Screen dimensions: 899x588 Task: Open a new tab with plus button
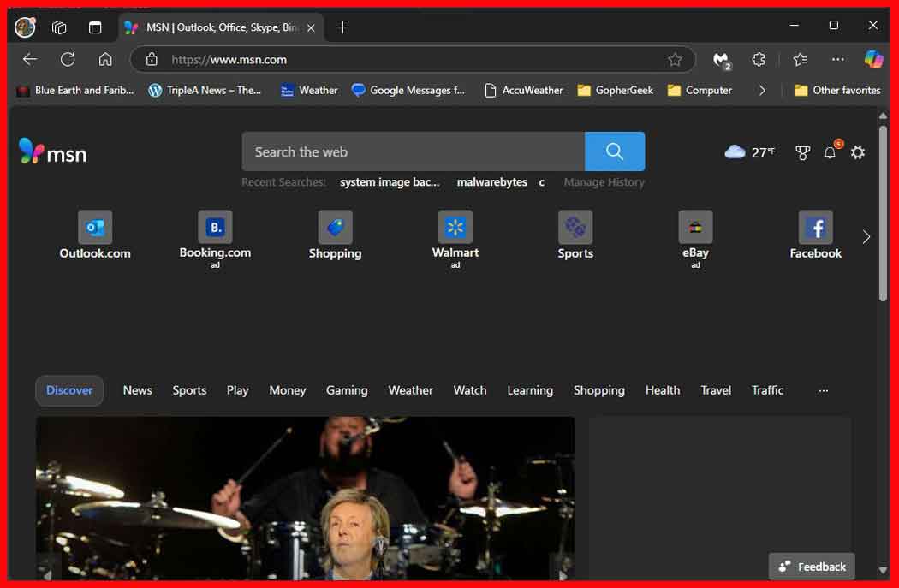pos(342,27)
